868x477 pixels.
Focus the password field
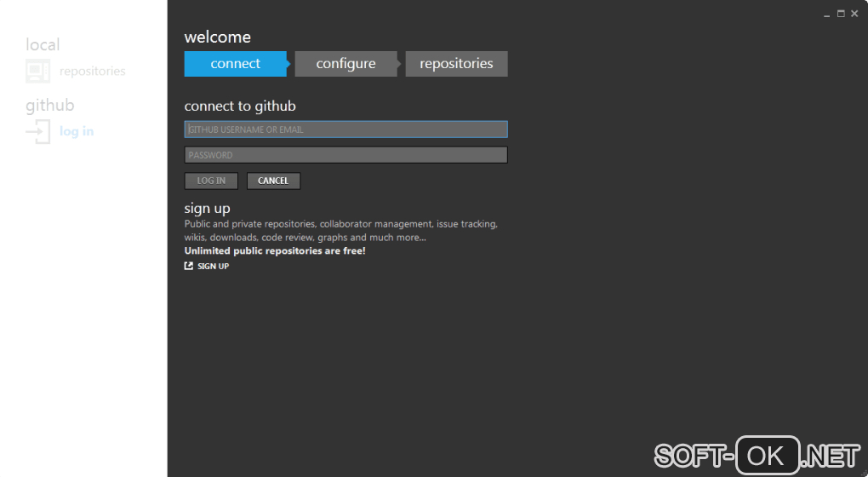[x=346, y=154]
